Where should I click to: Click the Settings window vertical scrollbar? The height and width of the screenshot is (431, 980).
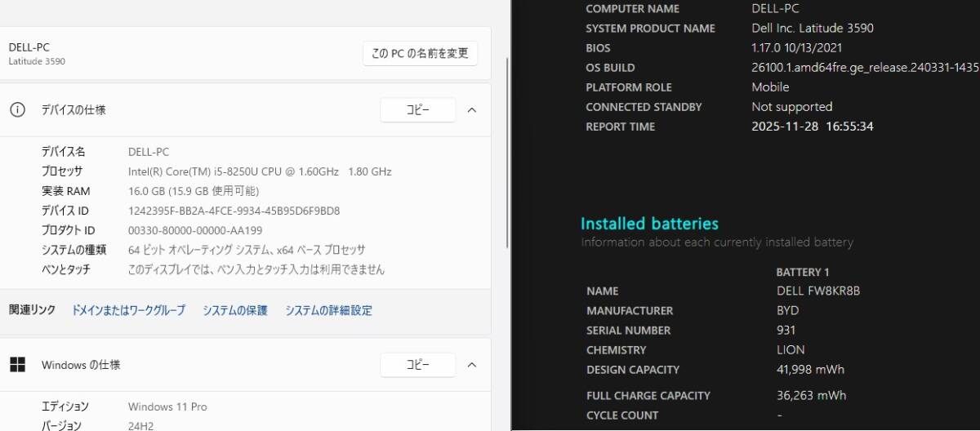508,153
